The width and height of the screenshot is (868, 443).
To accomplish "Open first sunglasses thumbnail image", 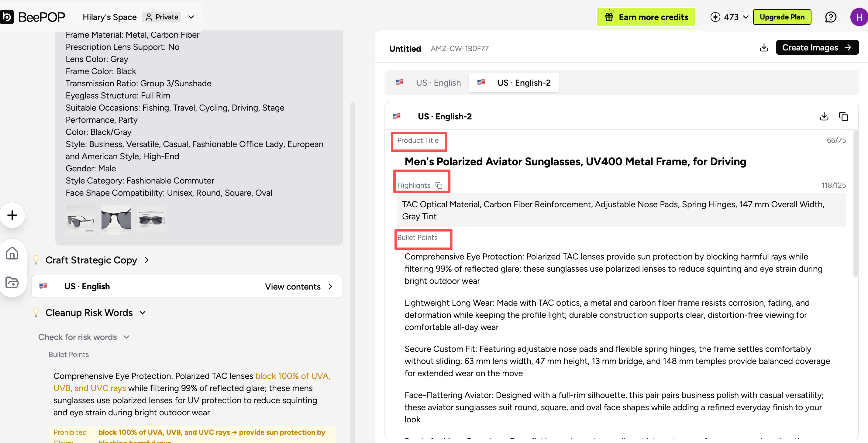I will (81, 220).
